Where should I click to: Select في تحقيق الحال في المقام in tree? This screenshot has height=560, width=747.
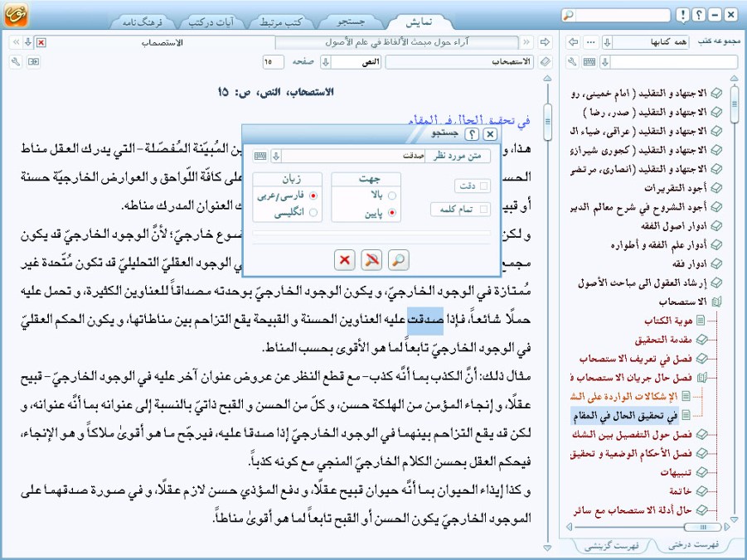(625, 416)
